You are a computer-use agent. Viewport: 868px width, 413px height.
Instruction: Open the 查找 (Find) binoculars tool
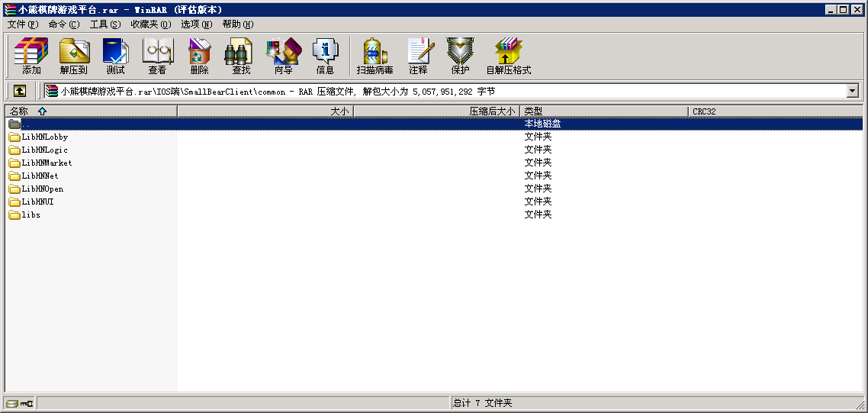pyautogui.click(x=241, y=56)
